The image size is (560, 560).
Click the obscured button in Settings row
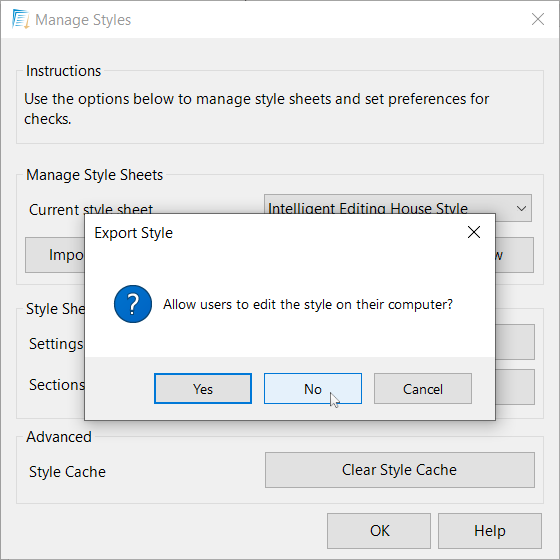515,342
